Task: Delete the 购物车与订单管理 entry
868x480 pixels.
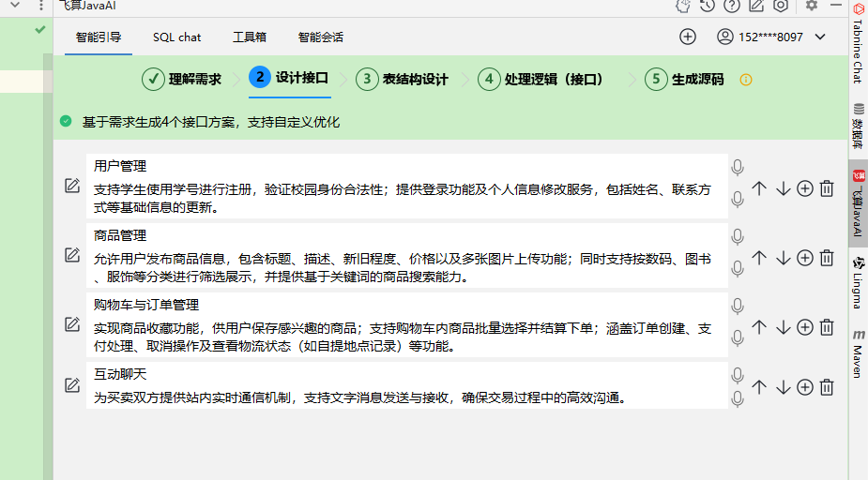Action: tap(827, 327)
